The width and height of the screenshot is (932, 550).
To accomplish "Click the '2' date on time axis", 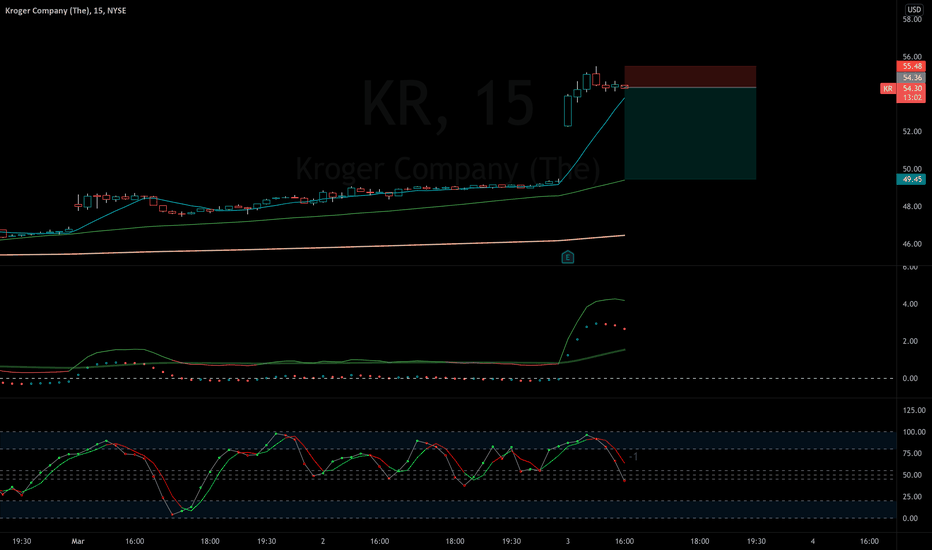I will pyautogui.click(x=323, y=541).
